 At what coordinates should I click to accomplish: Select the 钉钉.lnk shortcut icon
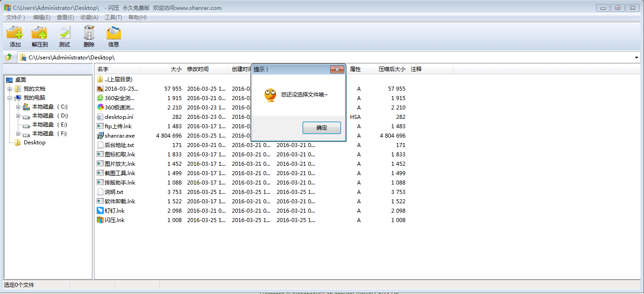(x=100, y=210)
